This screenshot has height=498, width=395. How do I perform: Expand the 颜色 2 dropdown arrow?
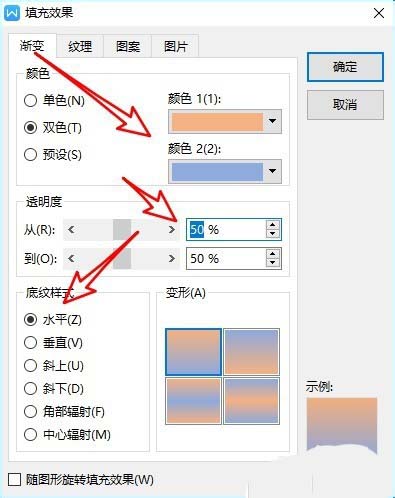(272, 171)
